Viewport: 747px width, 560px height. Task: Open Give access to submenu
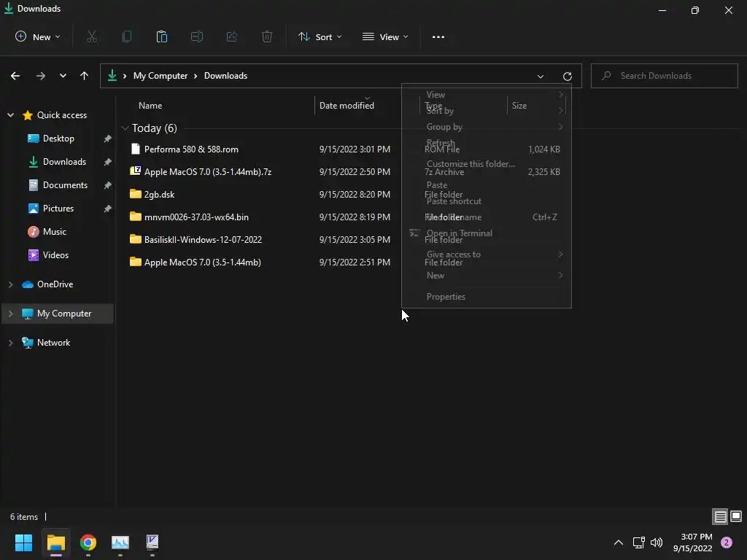(487, 254)
